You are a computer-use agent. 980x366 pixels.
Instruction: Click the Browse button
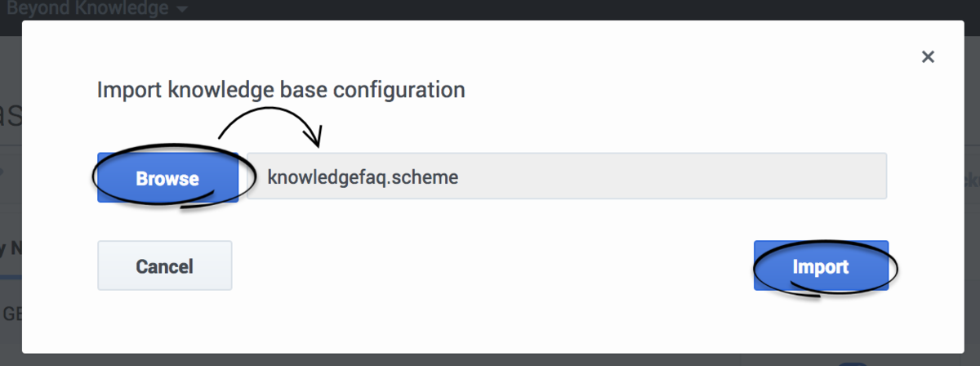[167, 177]
